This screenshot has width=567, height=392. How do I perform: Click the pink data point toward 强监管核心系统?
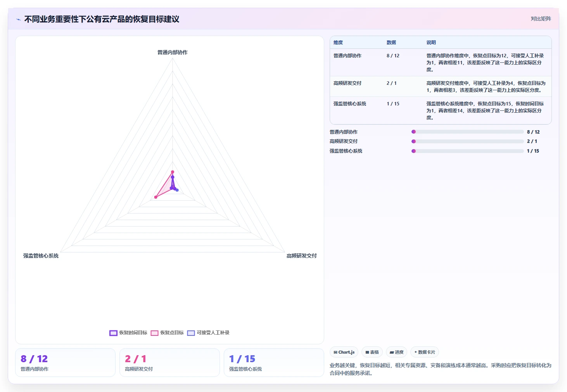tap(156, 197)
